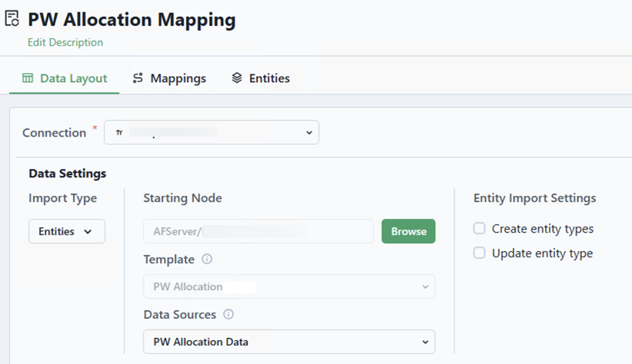Open the PW Allocation Data sources dropdown
Screen dimensions: 632x364
click(x=289, y=342)
